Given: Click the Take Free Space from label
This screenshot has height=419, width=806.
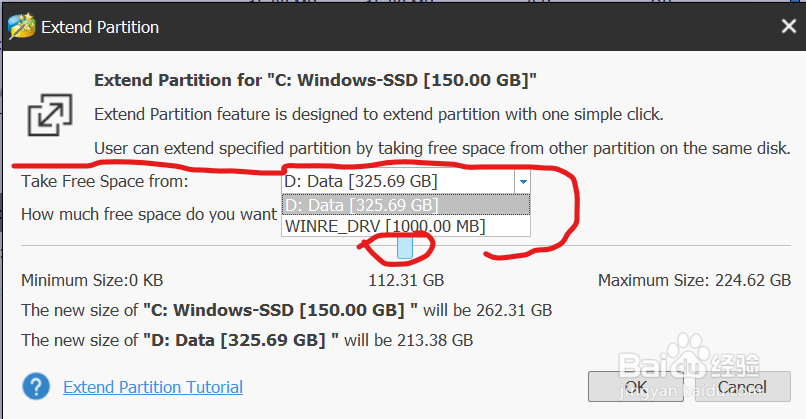Looking at the screenshot, I should point(105,182).
